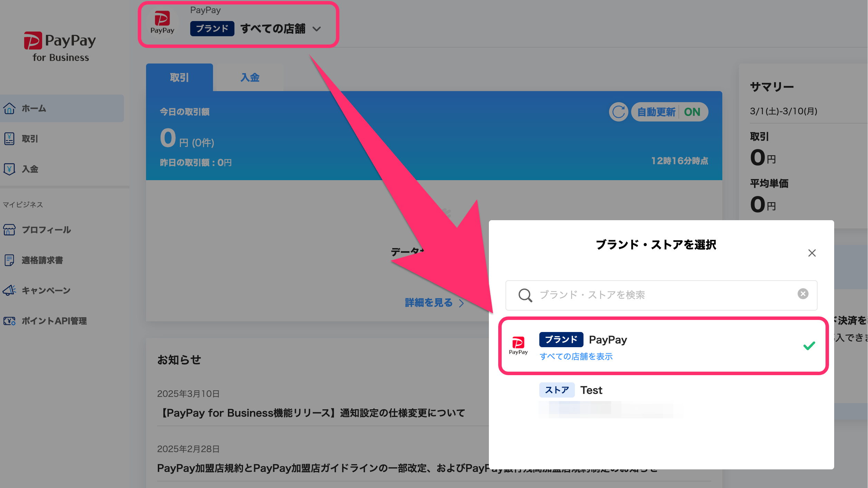868x488 pixels.
Task: Focus the ブランド・ストアを検索 search field
Action: (x=661, y=295)
